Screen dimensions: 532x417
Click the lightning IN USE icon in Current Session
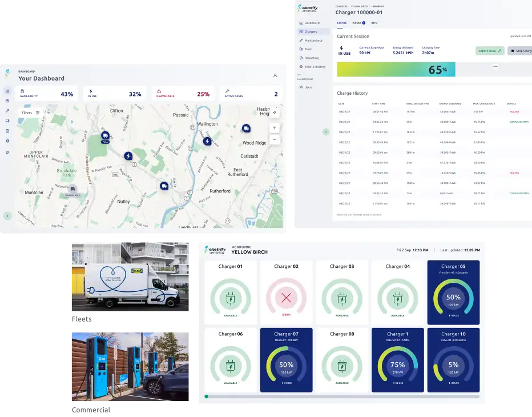coord(341,48)
